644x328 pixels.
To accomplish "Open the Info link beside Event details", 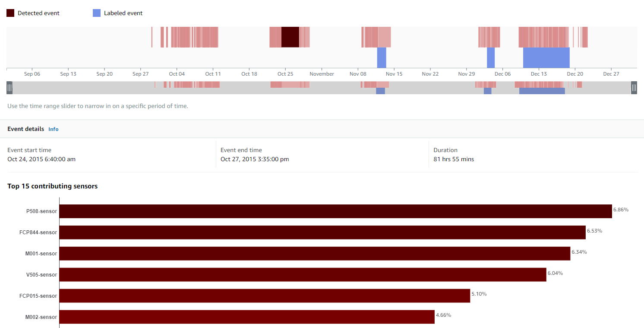I will click(x=54, y=129).
